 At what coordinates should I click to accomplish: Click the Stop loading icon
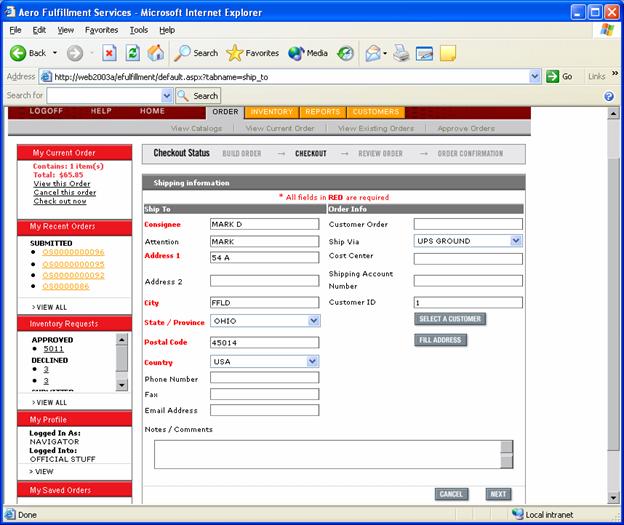point(109,53)
